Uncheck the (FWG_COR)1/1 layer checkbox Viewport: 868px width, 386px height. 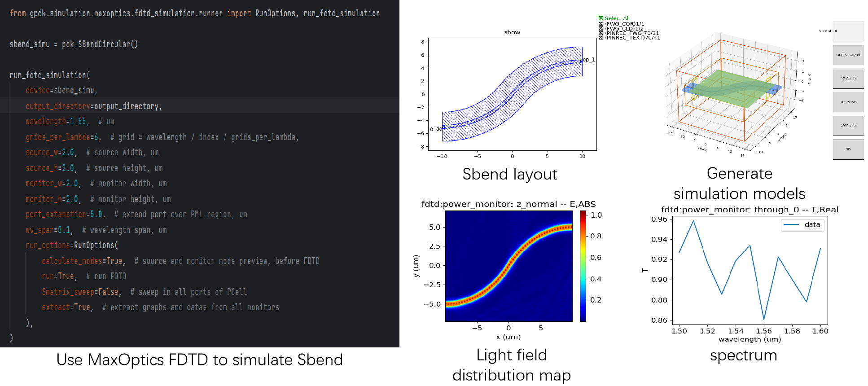coord(601,23)
